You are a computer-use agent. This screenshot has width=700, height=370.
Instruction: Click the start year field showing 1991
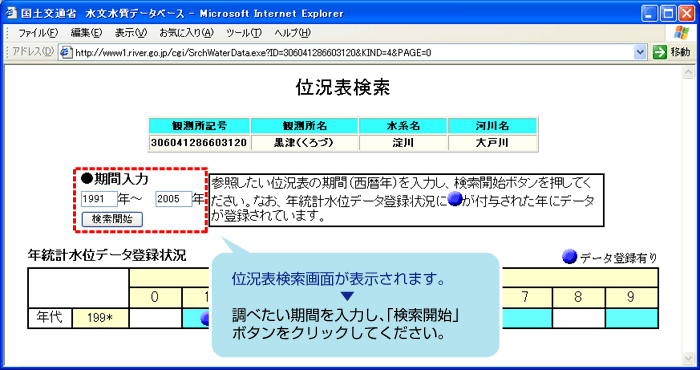[x=99, y=199]
